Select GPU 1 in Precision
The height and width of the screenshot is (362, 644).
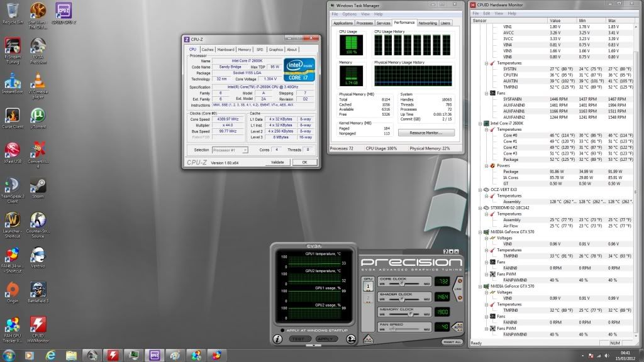[x=369, y=286]
